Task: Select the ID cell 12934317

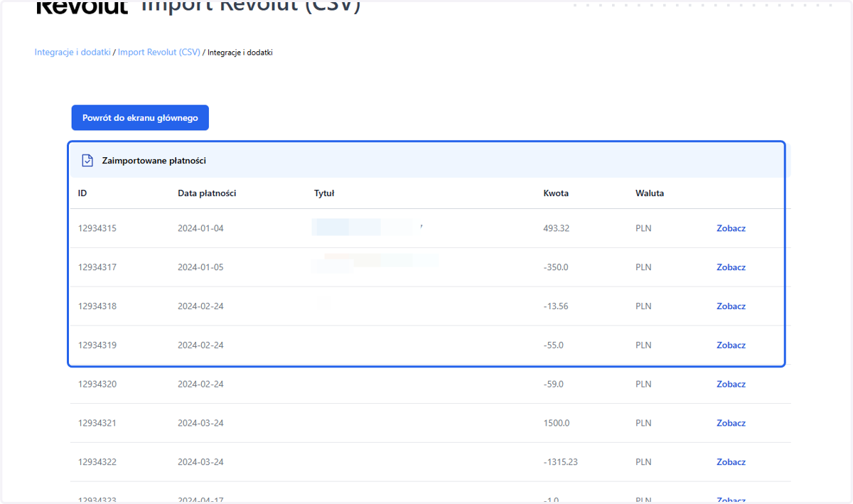Action: coord(97,267)
